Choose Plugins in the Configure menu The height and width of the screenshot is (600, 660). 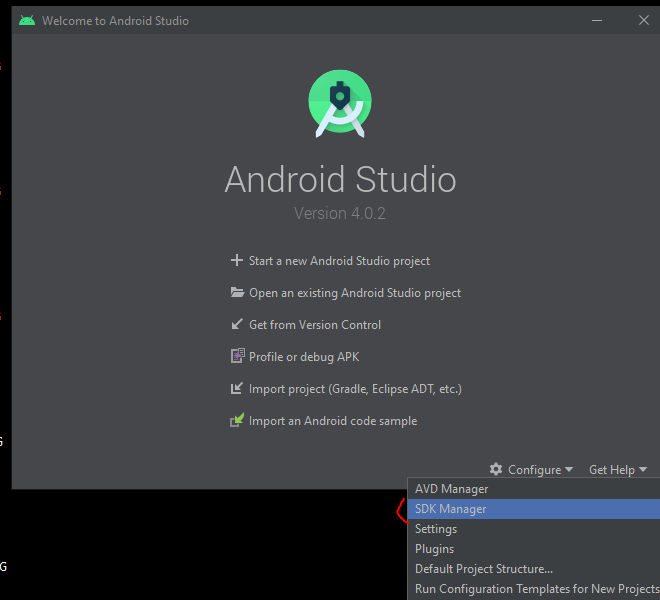534,549
